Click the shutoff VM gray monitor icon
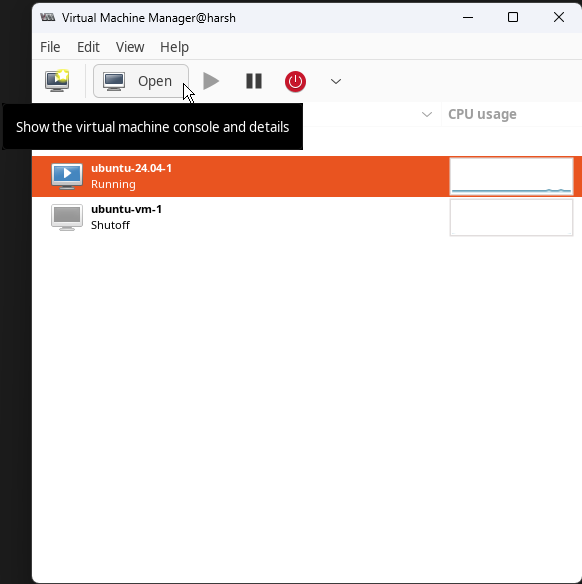582x584 pixels. point(67,217)
